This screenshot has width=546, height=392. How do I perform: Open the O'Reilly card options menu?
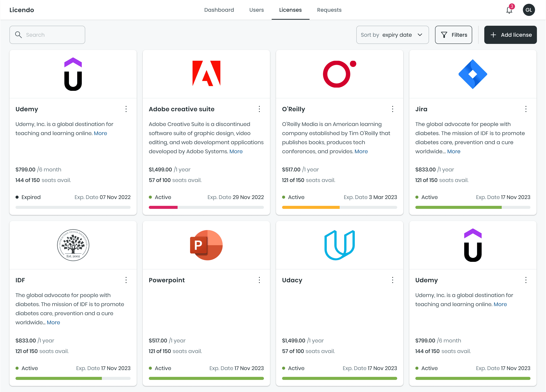click(x=392, y=109)
